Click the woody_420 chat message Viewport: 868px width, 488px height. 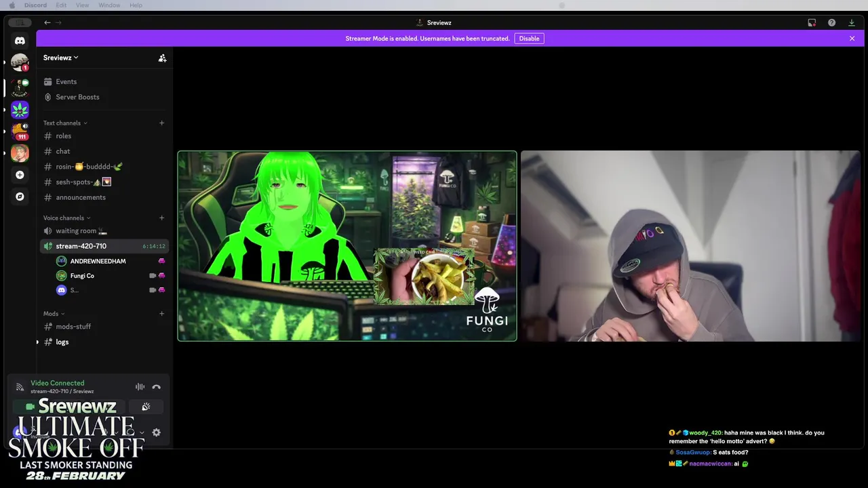click(747, 437)
